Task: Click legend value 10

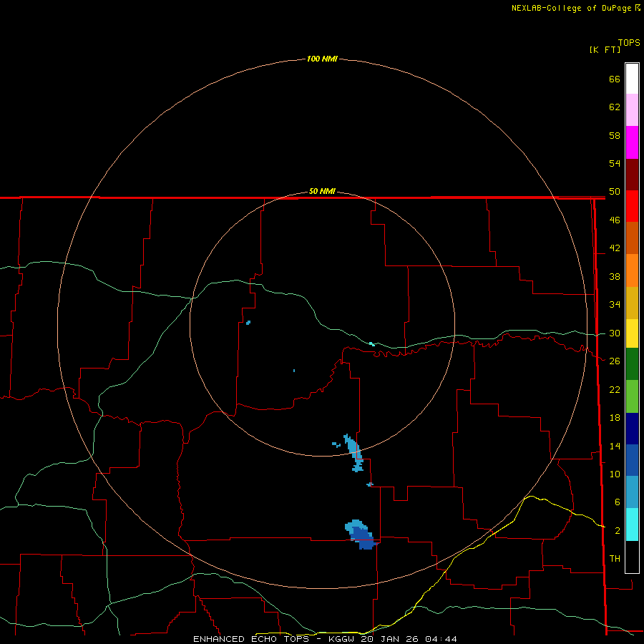Action: click(x=615, y=474)
